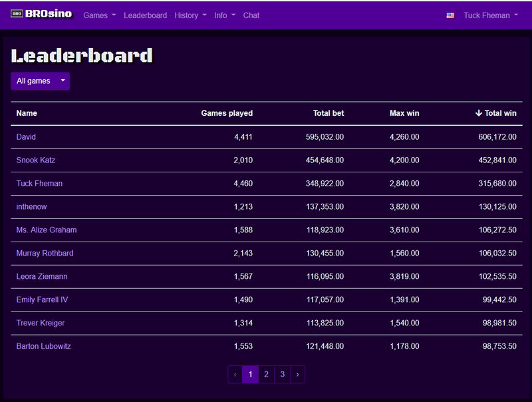Click Alize Graham games played 1,588
Screen dimensions: 532x402
pos(243,230)
